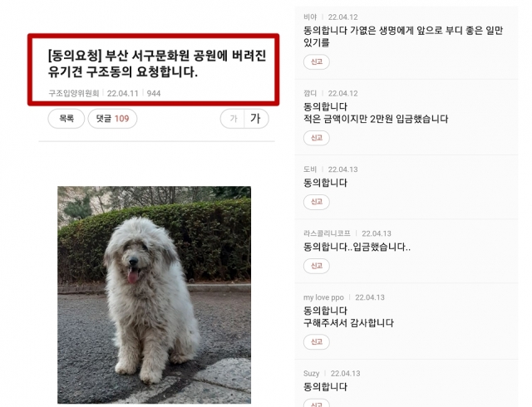The image size is (532, 407).
Task: Click commenter name 깜디
Action: pyautogui.click(x=310, y=93)
